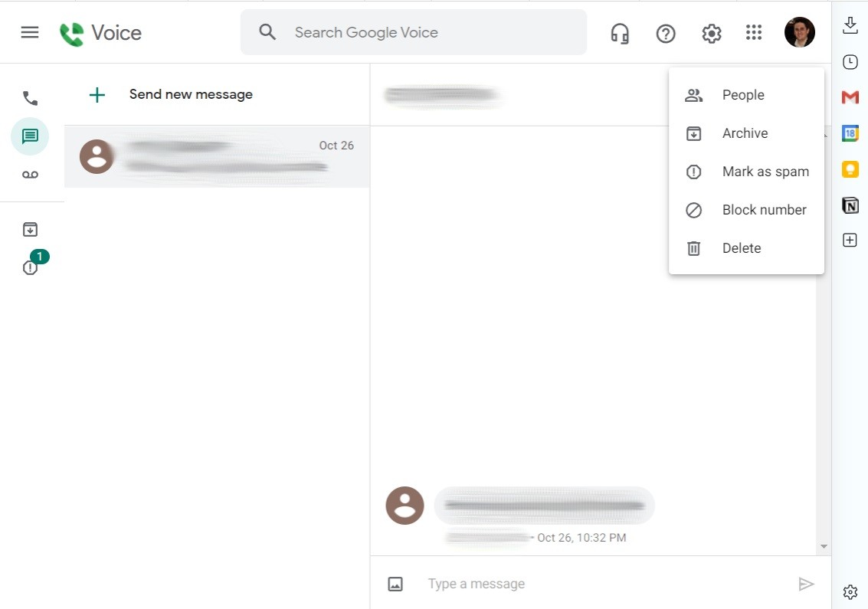Click inside the Search Google Voice field
The width and height of the screenshot is (868, 609).
[x=414, y=32]
